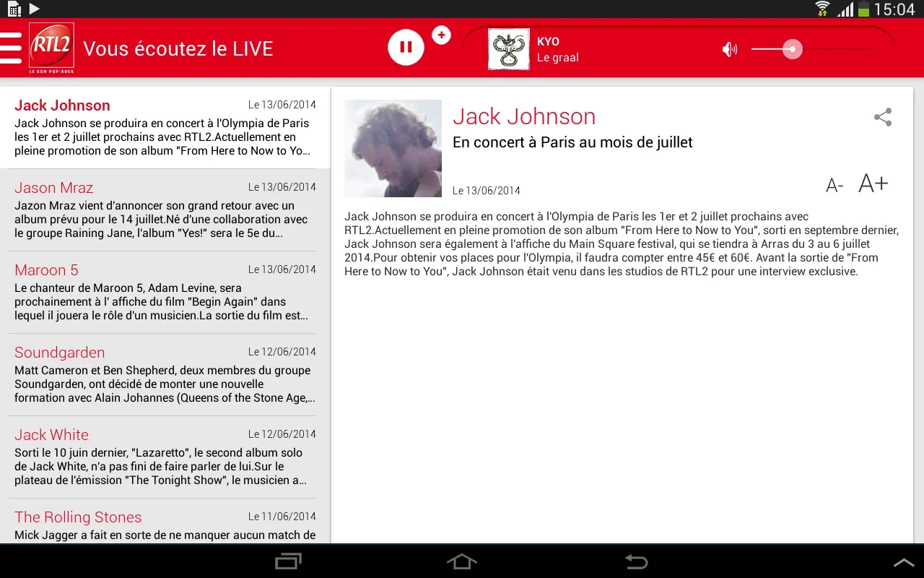Open the hamburger menu
Viewport: 924px width, 578px height.
(x=11, y=48)
